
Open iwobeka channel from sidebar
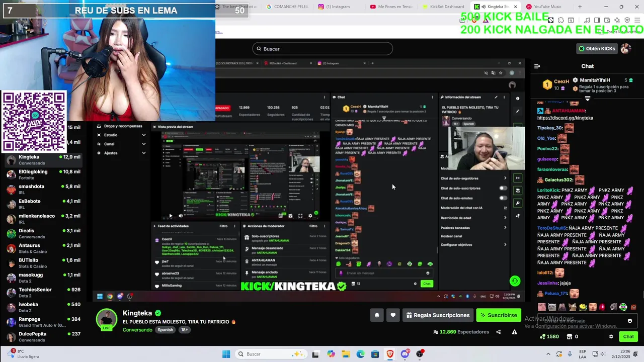[43, 307]
